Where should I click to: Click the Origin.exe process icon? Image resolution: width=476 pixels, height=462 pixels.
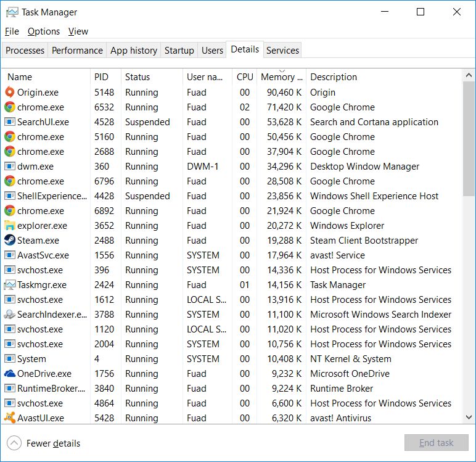(10, 93)
